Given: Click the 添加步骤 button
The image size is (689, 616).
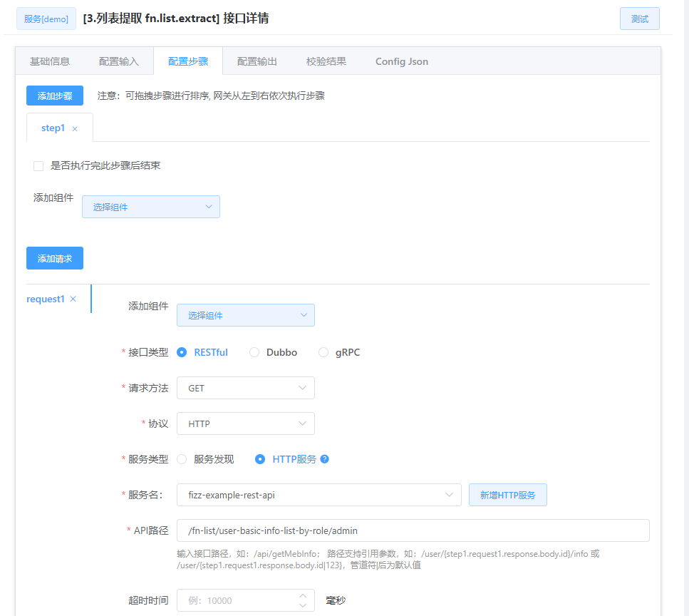Looking at the screenshot, I should pos(54,95).
